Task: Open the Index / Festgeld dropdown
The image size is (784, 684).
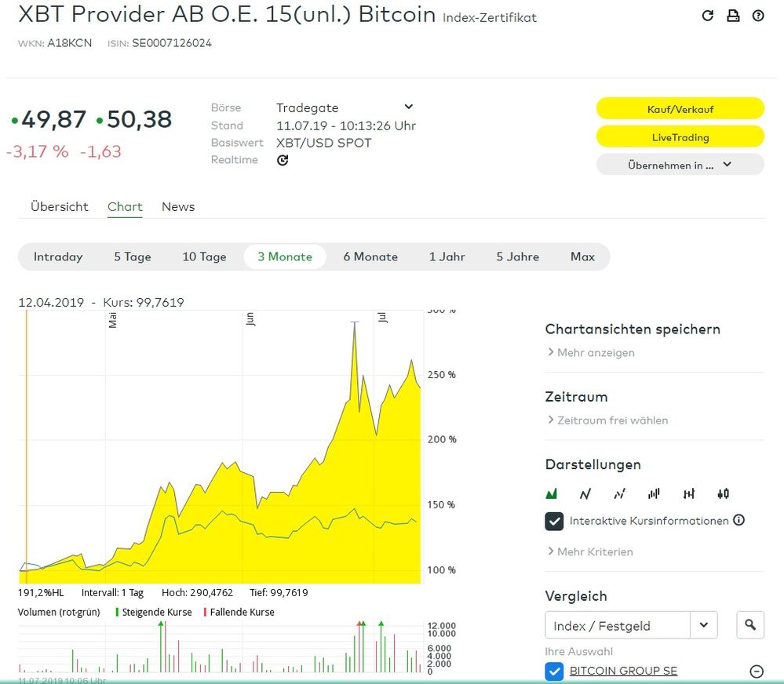Action: coord(704,625)
